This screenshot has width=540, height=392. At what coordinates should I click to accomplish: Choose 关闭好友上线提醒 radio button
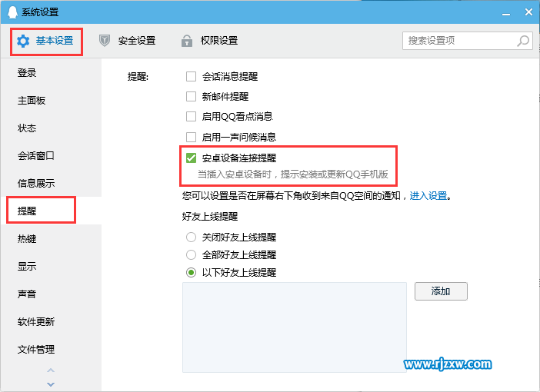tap(191, 238)
